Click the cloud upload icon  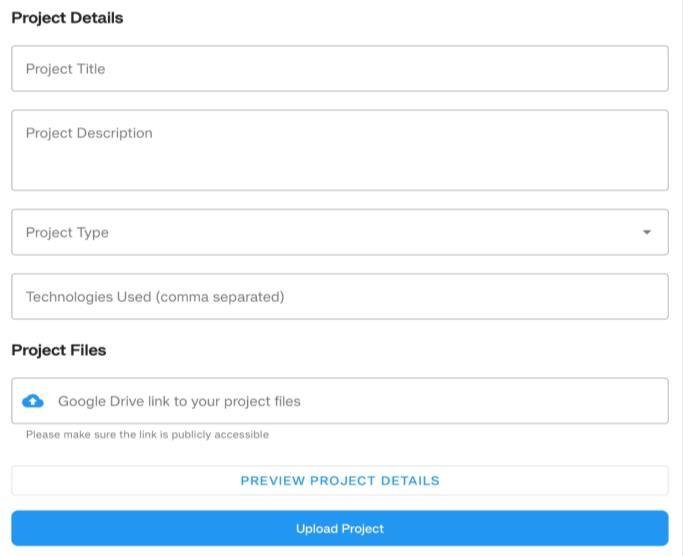click(33, 401)
